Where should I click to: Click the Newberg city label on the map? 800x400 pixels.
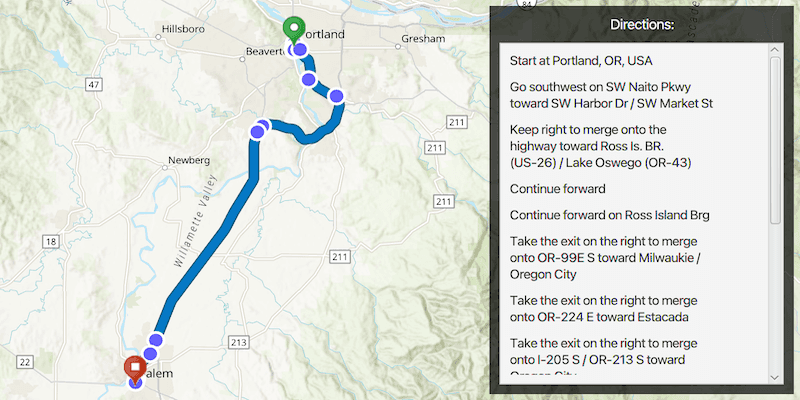click(188, 160)
